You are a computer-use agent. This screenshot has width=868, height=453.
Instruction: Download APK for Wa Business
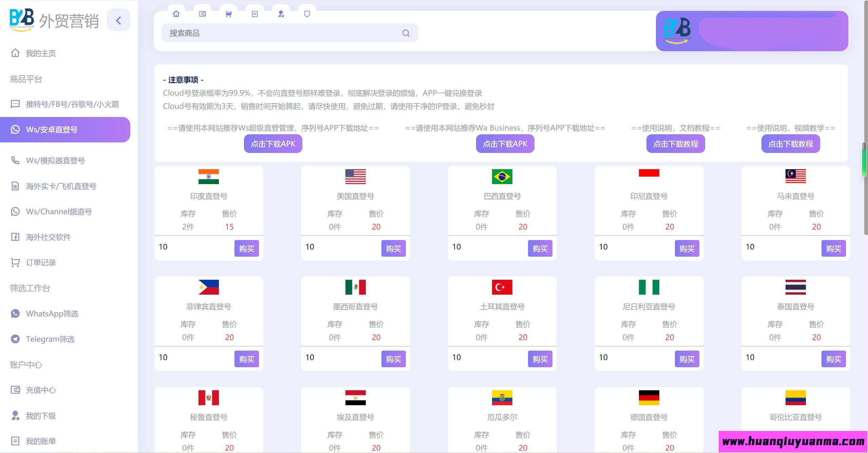point(505,144)
